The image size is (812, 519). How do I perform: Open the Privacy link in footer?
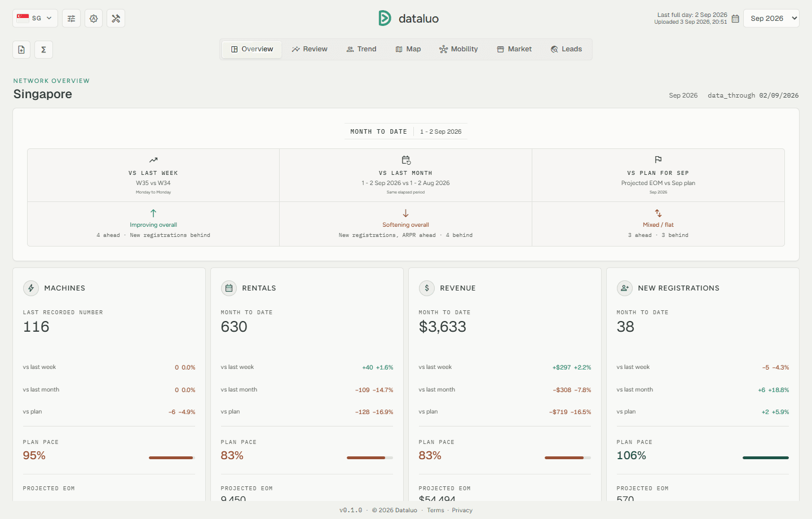(462, 510)
